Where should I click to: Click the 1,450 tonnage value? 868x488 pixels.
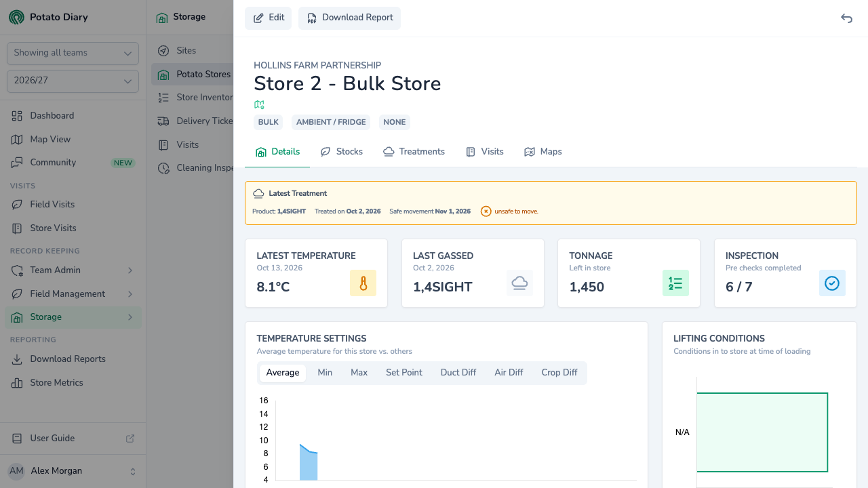coord(587,287)
